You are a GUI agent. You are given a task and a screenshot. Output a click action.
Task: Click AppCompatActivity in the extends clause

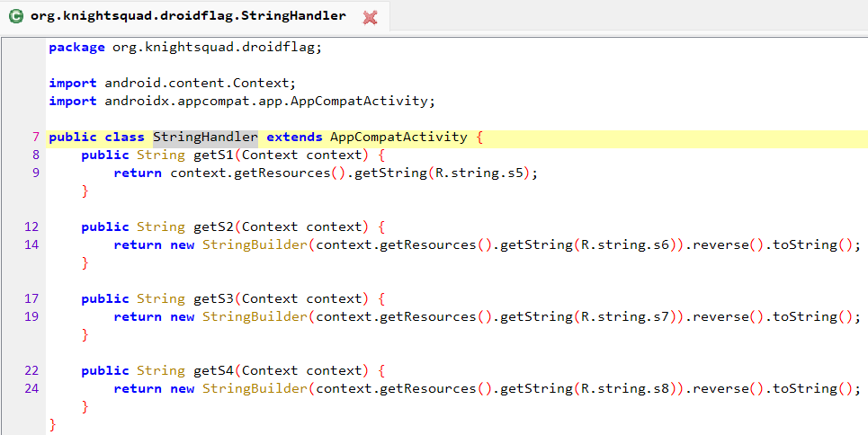(398, 137)
